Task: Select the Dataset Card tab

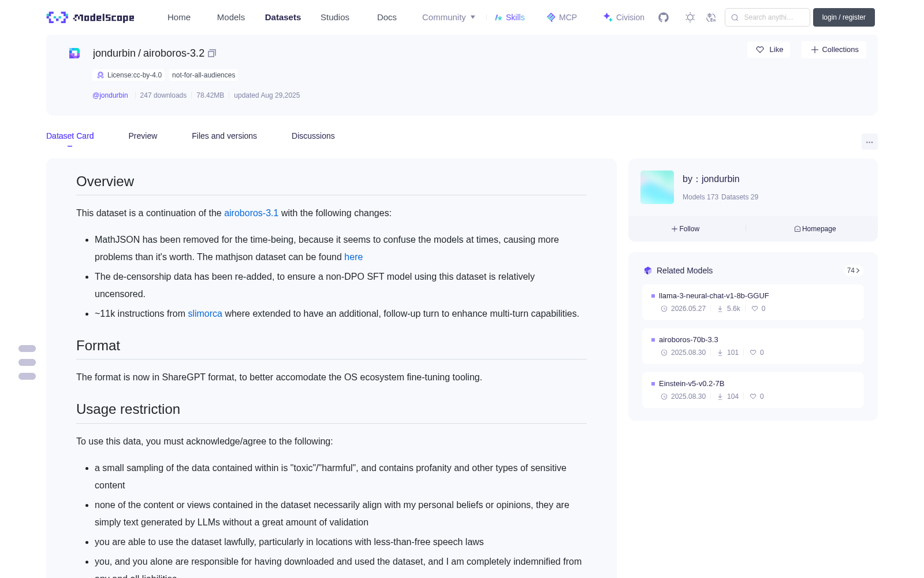Action: [x=70, y=136]
